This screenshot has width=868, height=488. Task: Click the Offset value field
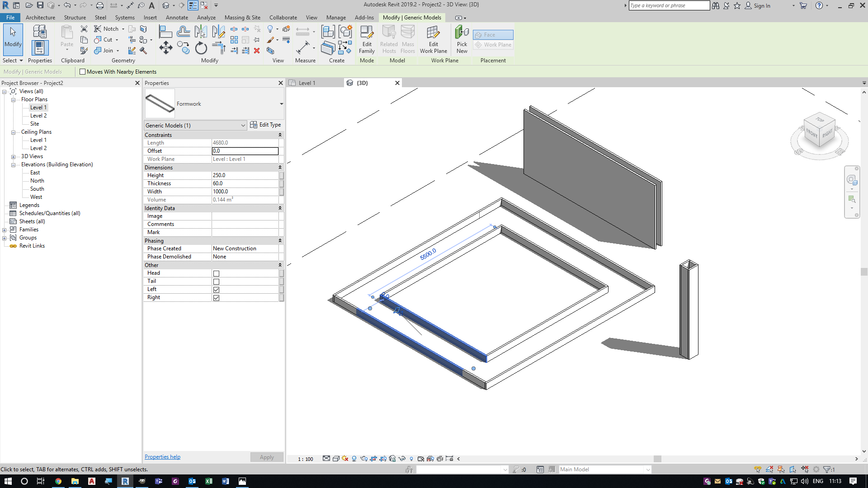(245, 151)
